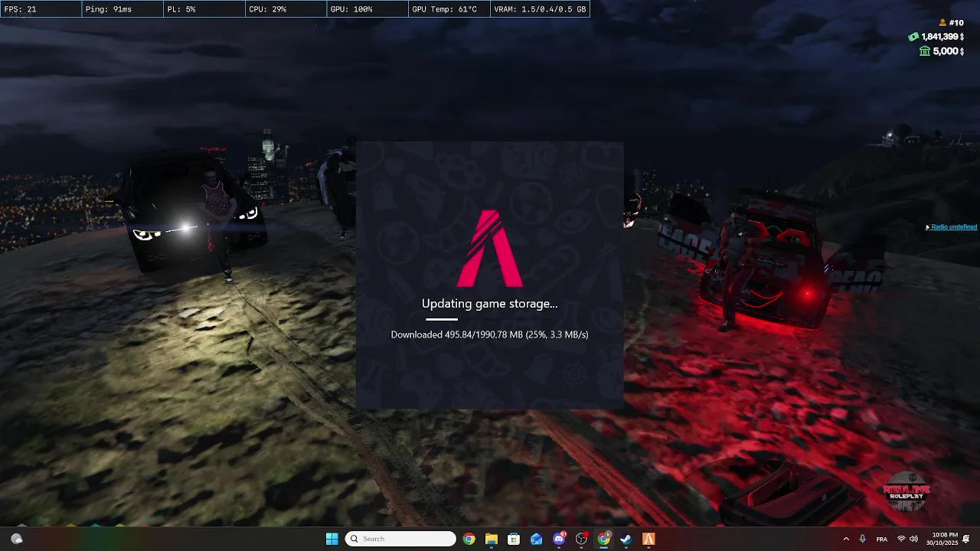Click the player ID #10 indicator

(x=956, y=23)
